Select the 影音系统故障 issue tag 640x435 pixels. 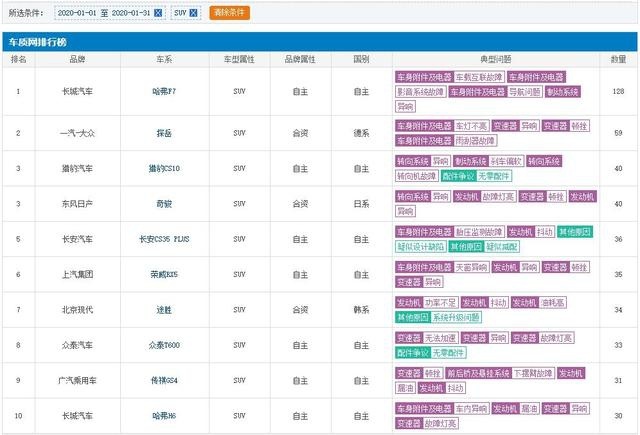coord(421,92)
